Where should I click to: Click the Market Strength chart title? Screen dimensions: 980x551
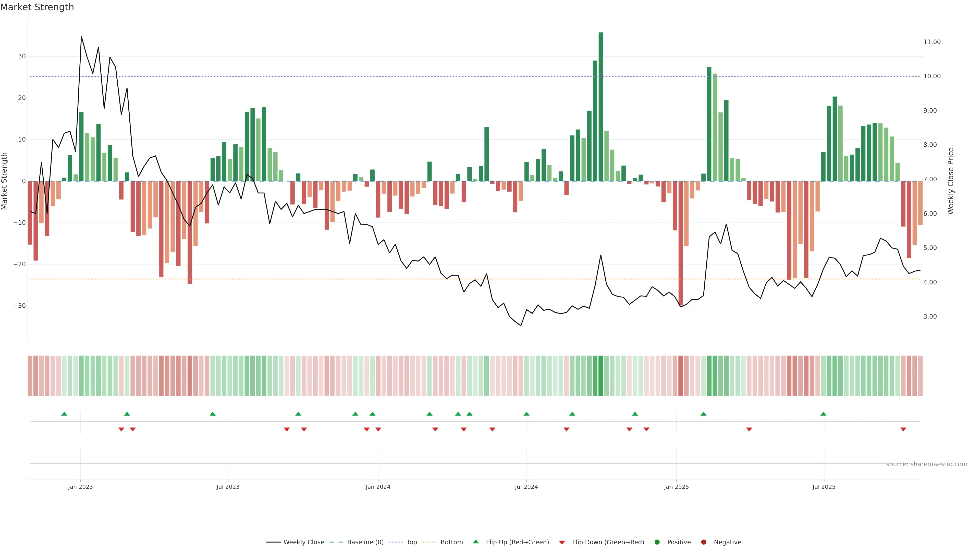point(37,7)
